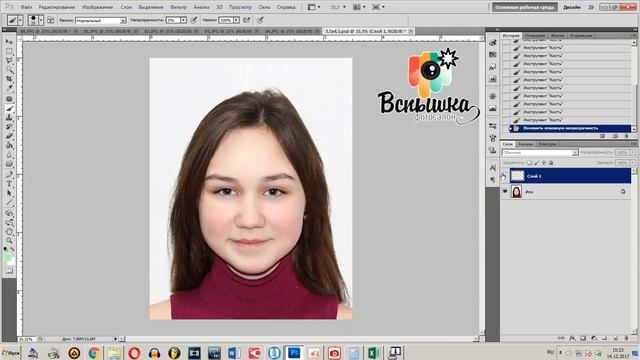Open the flow value dropdown arrow
Screen dimensions: 640x360
point(236,20)
